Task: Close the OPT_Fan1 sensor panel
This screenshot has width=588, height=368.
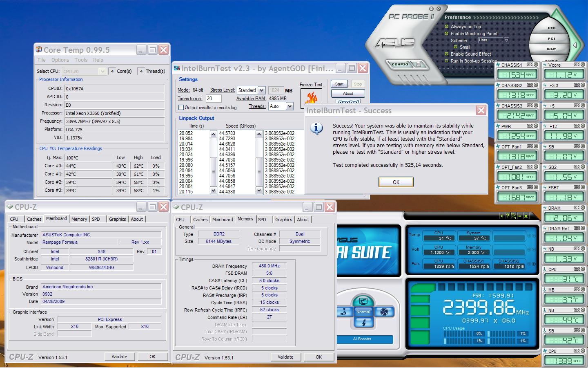Action: point(536,146)
